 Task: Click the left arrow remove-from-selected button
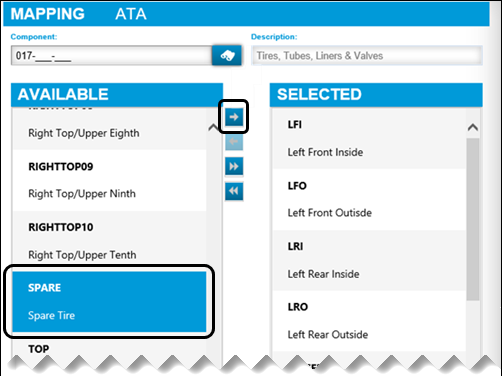tap(234, 142)
